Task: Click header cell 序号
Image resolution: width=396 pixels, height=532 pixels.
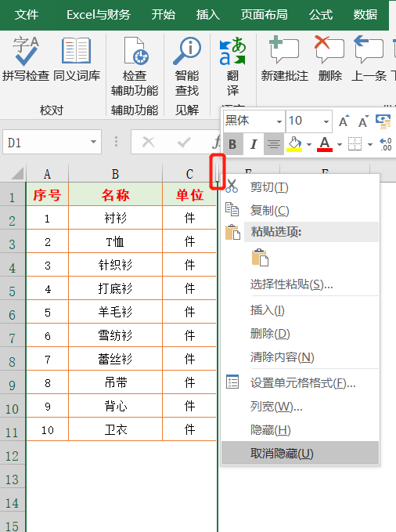Action: coord(47,195)
